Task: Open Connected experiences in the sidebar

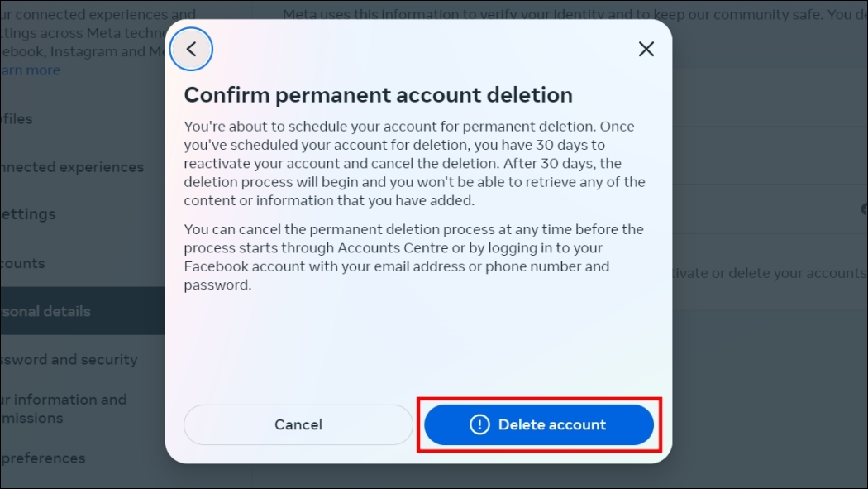Action: [72, 166]
